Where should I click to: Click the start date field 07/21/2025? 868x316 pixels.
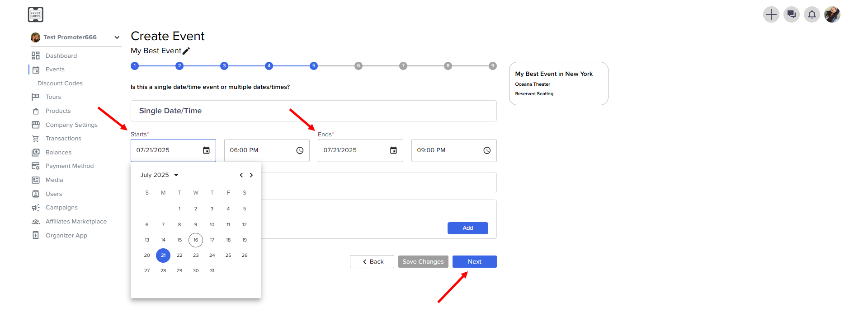pyautogui.click(x=173, y=150)
